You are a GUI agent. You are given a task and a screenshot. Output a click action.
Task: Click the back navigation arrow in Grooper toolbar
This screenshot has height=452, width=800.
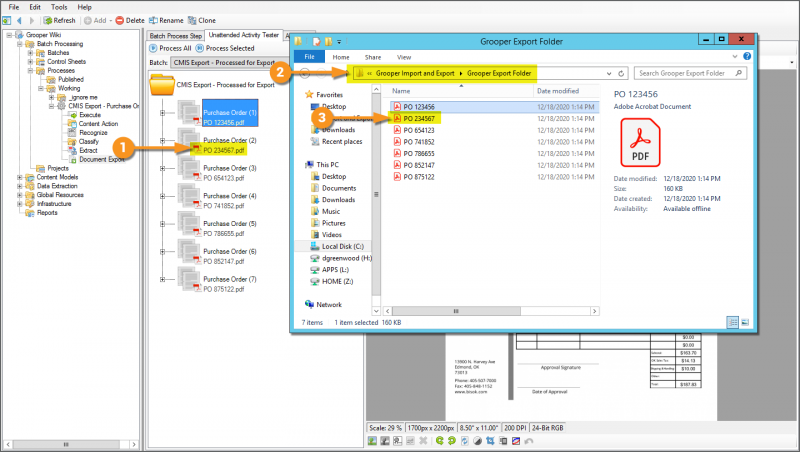[19, 20]
